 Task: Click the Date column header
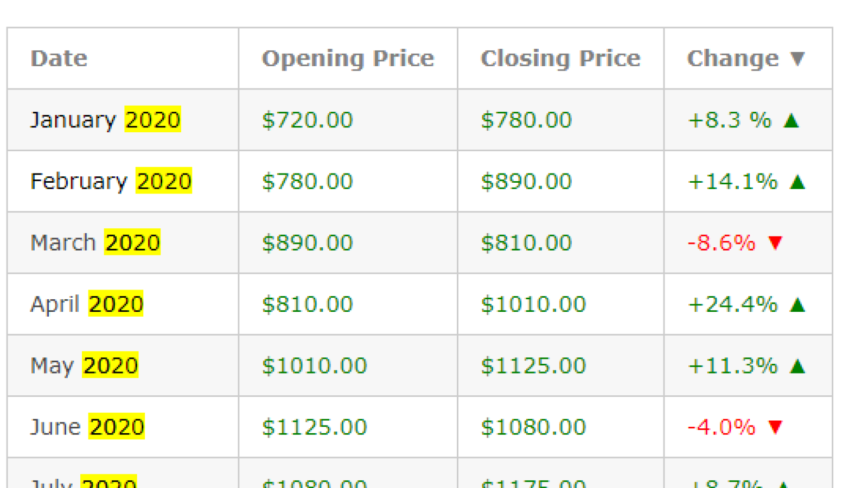pyautogui.click(x=59, y=58)
